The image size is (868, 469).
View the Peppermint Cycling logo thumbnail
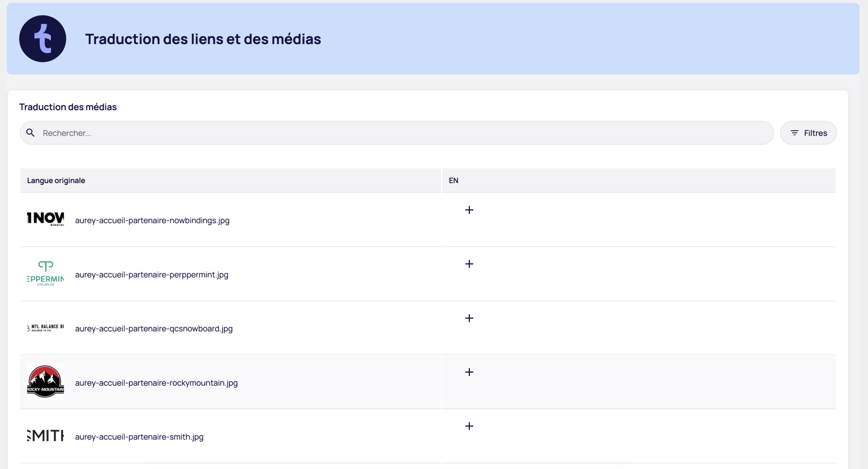pos(45,273)
